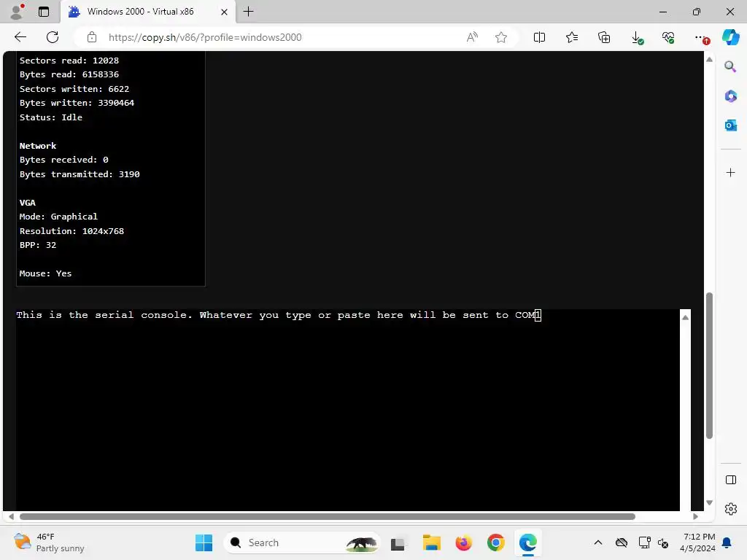Show hidden system tray icons
This screenshot has height=560, width=747.
[x=598, y=542]
